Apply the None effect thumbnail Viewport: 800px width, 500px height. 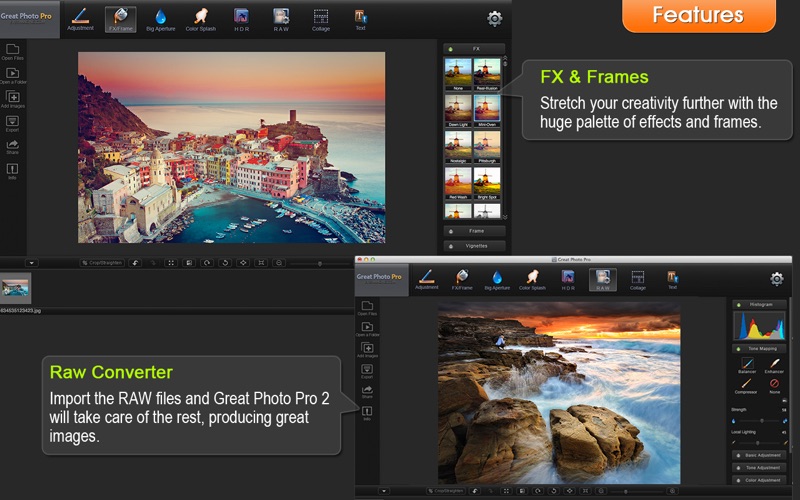point(458,74)
